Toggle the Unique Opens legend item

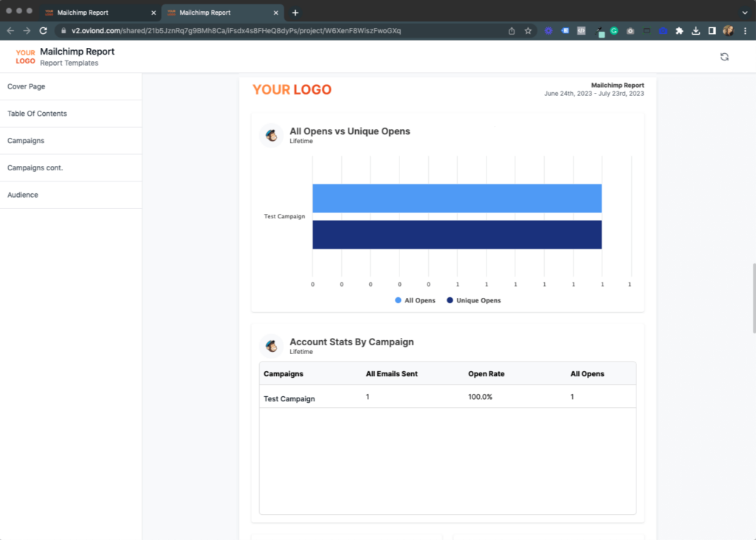[473, 300]
